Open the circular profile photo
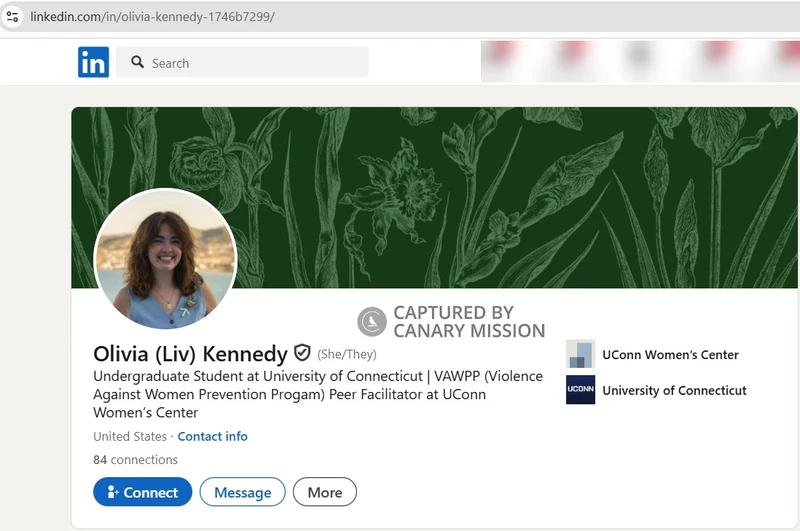This screenshot has width=800, height=531. [x=165, y=259]
